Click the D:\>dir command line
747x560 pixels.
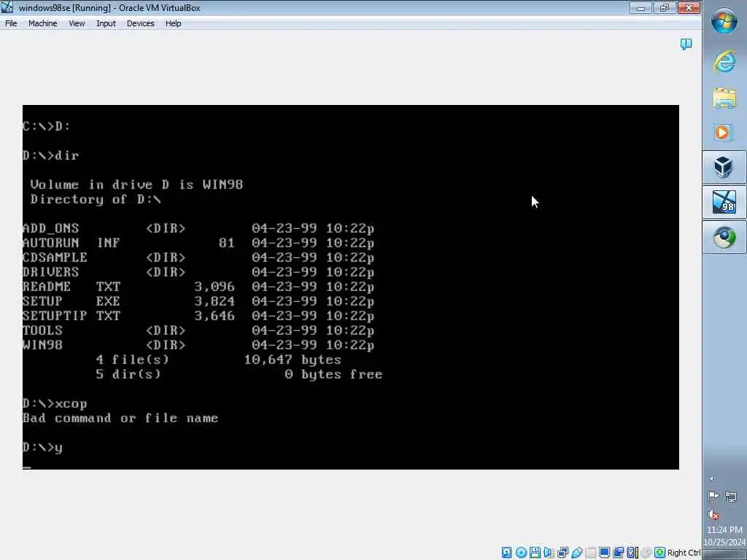pos(51,156)
